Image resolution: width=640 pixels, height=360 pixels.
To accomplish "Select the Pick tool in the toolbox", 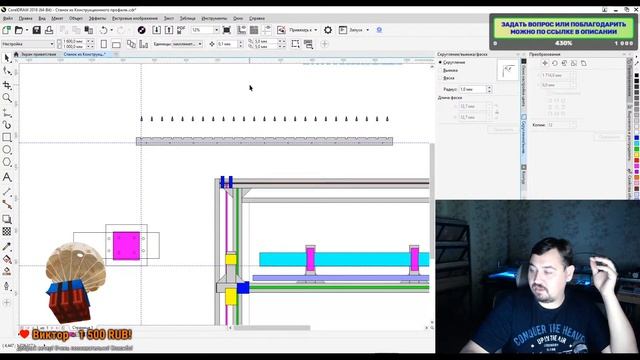I will [7, 58].
